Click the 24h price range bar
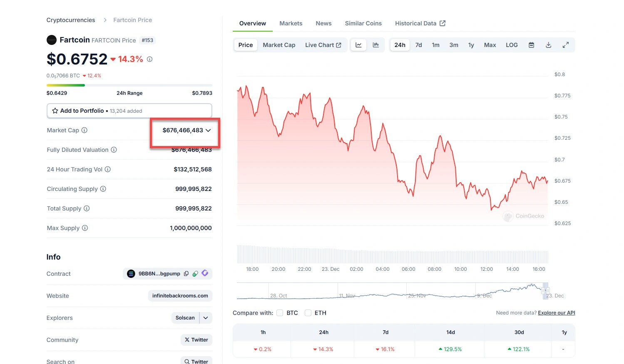Image resolution: width=624 pixels, height=364 pixels. pos(129,85)
